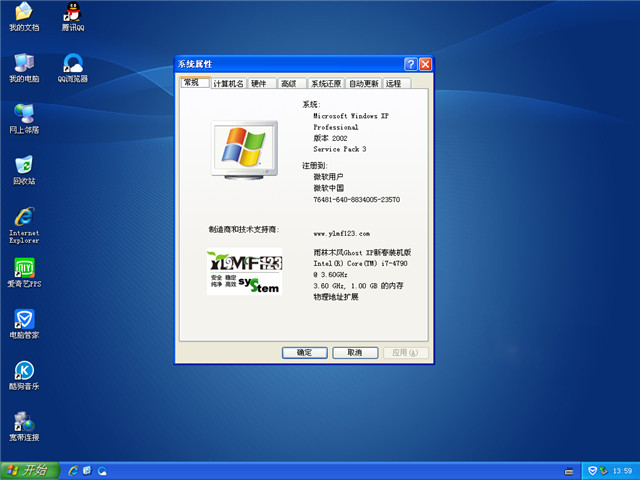Click the 确定 button
Image resolution: width=640 pixels, height=480 pixels.
coord(304,353)
